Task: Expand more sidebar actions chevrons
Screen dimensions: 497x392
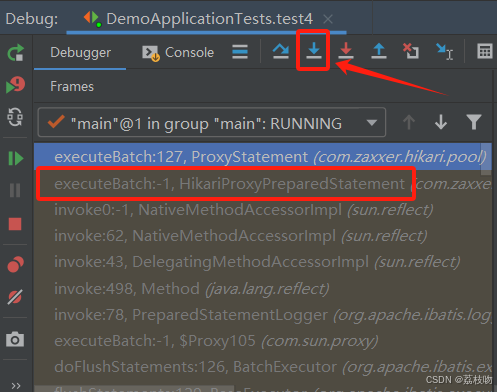Action: (x=16, y=386)
